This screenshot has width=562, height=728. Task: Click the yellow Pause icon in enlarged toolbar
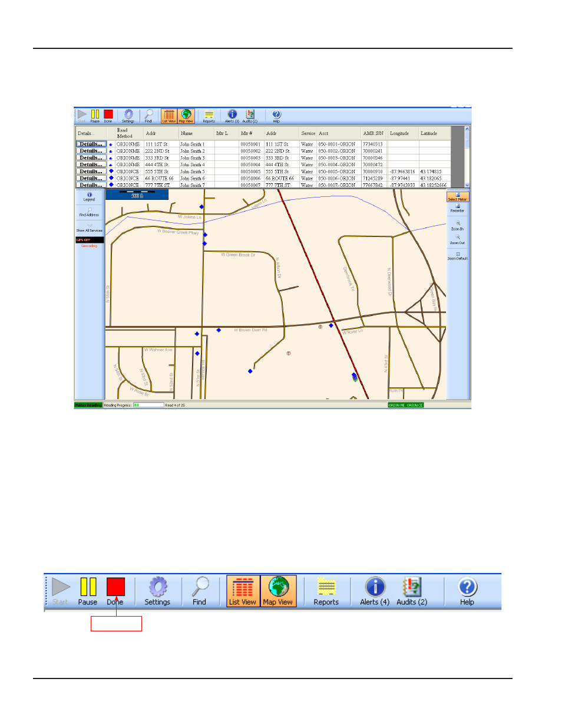[x=88, y=587]
